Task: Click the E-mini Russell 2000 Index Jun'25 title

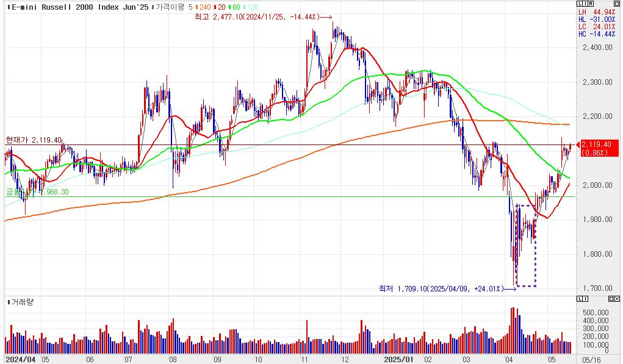Action: pos(79,7)
